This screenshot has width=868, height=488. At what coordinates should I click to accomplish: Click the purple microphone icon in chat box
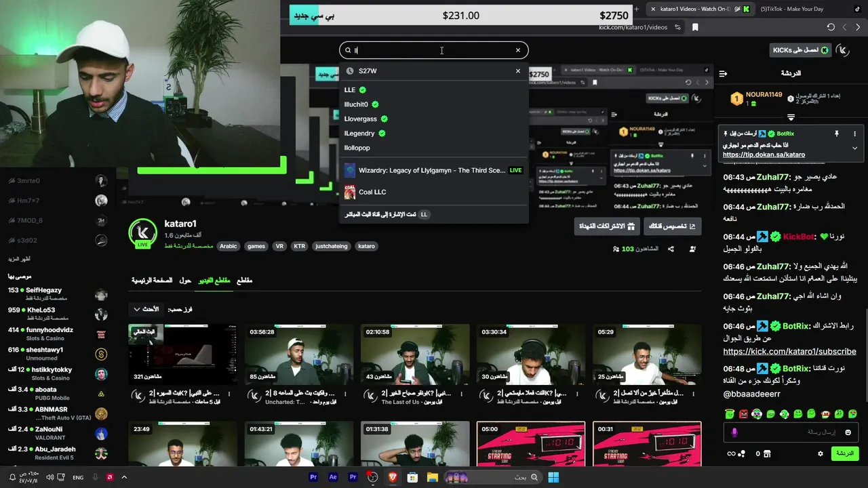734,432
